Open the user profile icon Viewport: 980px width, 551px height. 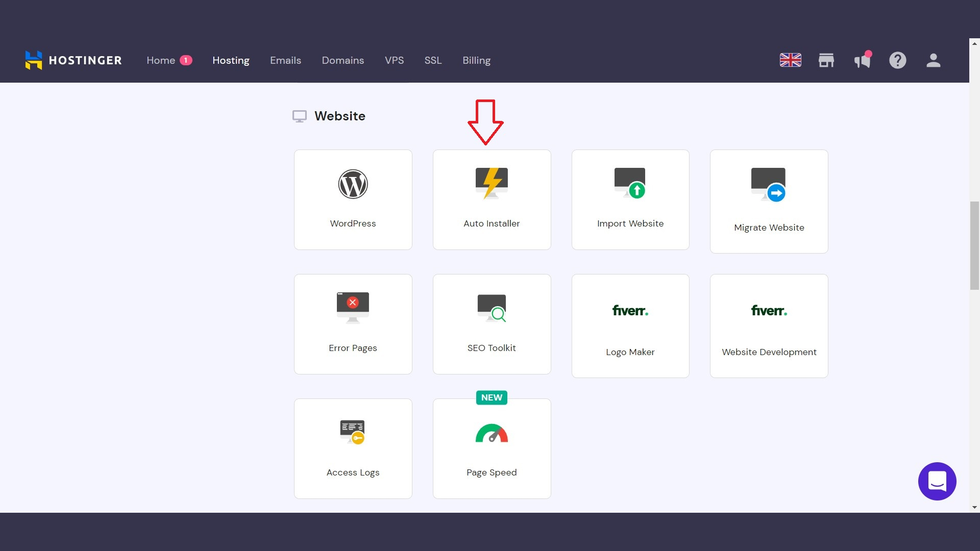pos(933,60)
